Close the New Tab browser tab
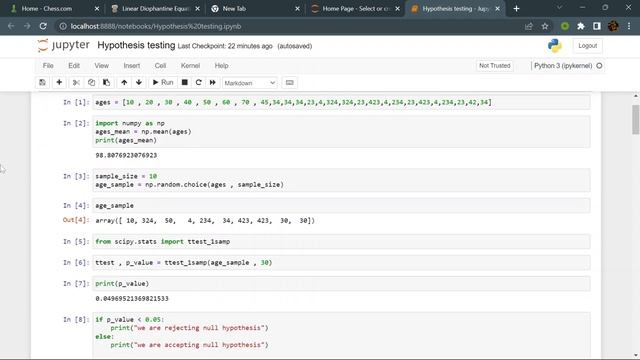The image size is (640, 360). tap(297, 9)
